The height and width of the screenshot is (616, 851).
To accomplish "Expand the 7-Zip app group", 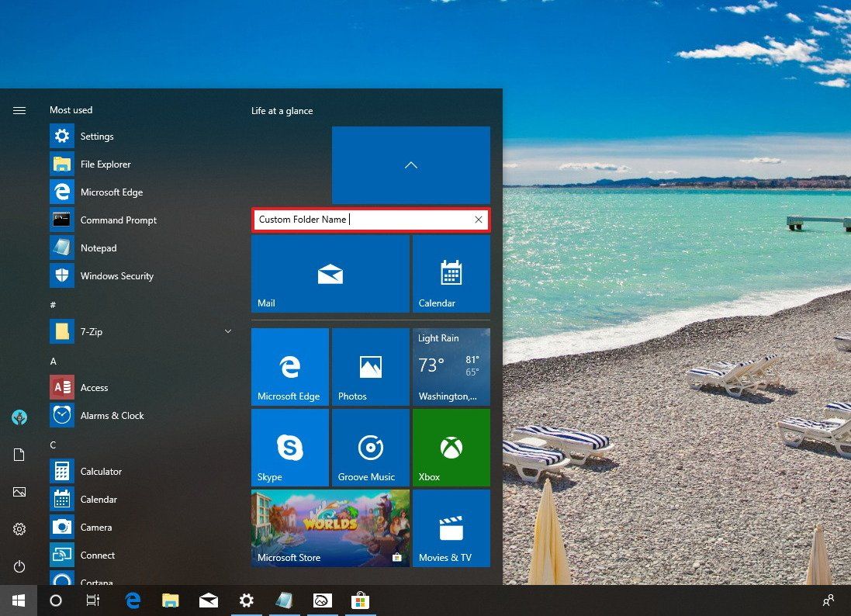I will 227,331.
